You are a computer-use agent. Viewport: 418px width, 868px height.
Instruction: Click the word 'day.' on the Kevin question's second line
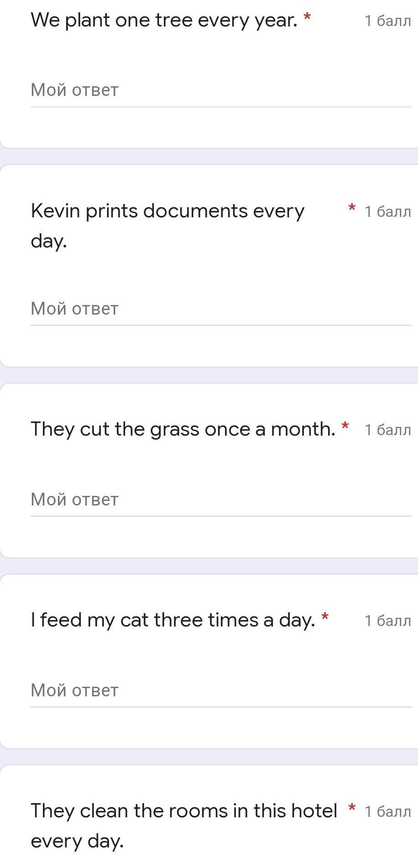(x=49, y=242)
